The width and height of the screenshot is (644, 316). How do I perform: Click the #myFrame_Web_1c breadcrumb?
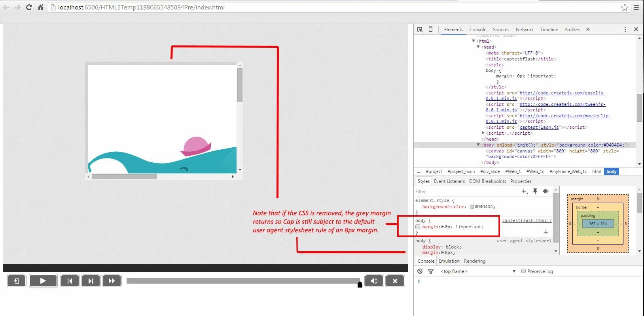pos(568,171)
